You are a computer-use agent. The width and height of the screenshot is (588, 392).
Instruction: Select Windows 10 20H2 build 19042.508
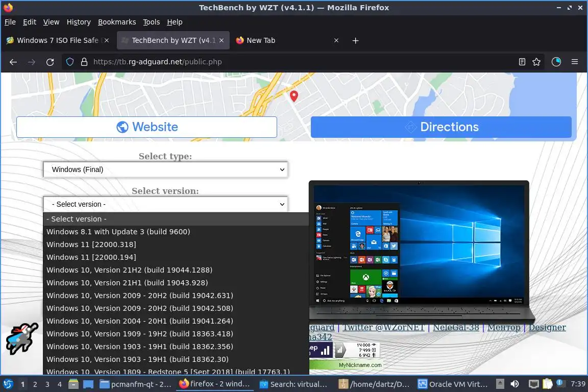pyautogui.click(x=176, y=308)
